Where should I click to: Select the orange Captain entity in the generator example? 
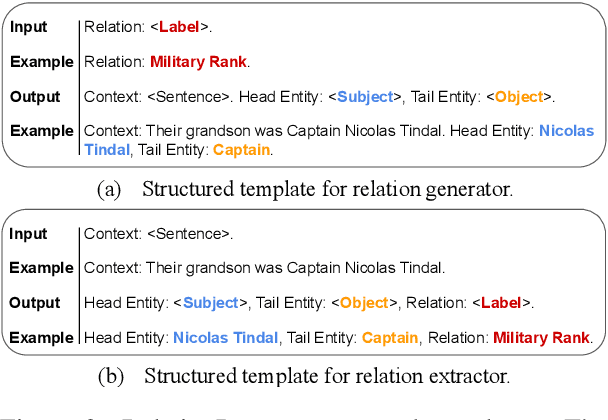241,149
